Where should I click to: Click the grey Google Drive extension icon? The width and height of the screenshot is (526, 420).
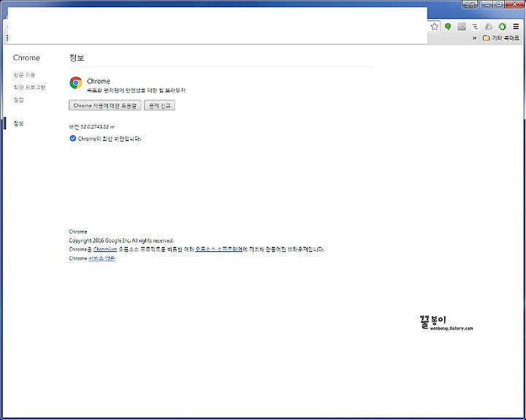tap(489, 27)
